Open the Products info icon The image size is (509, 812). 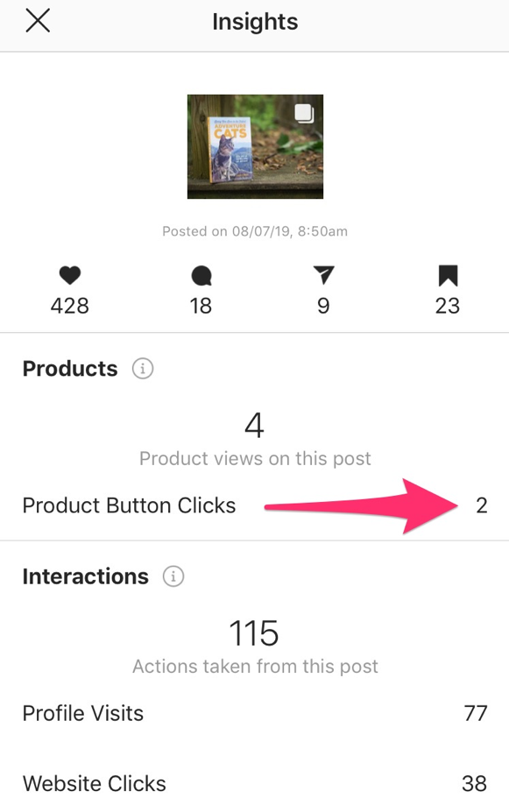tap(143, 369)
